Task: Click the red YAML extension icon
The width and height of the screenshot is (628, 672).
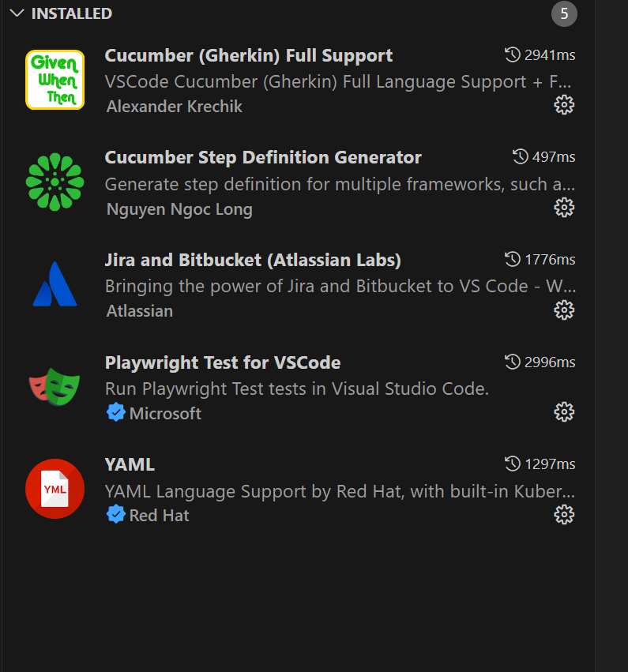Action: click(55, 488)
